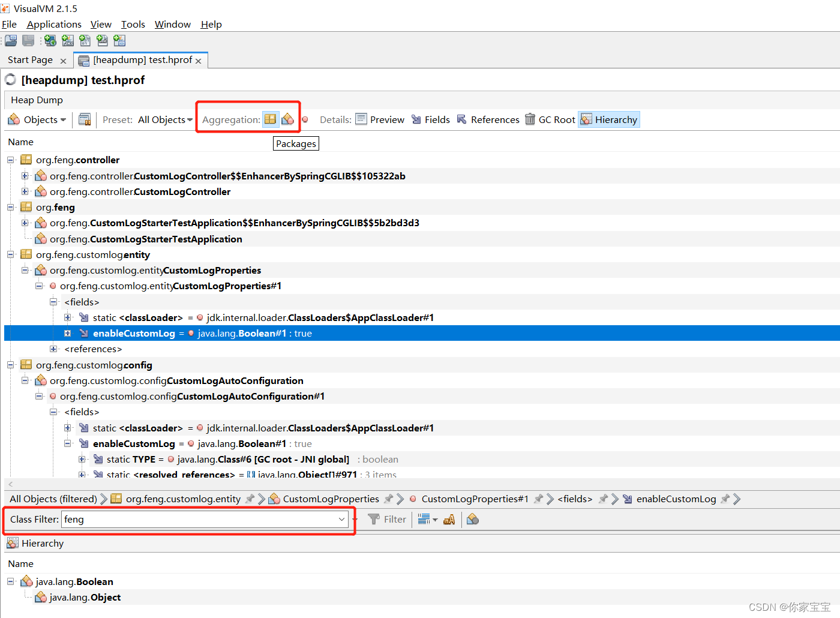This screenshot has height=618, width=840.
Task: Toggle match case filter option
Action: (449, 519)
